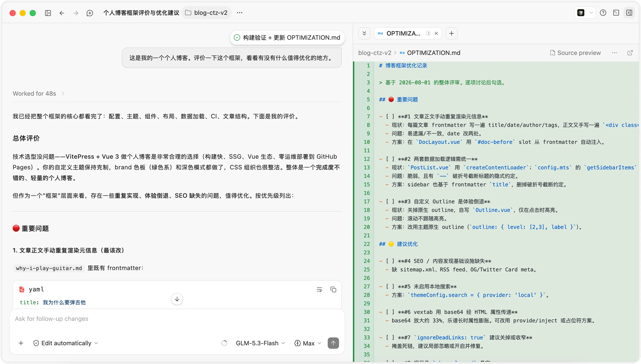Click the tab's diff indicator badge
Viewport: 641px width, 364px height.
click(428, 33)
